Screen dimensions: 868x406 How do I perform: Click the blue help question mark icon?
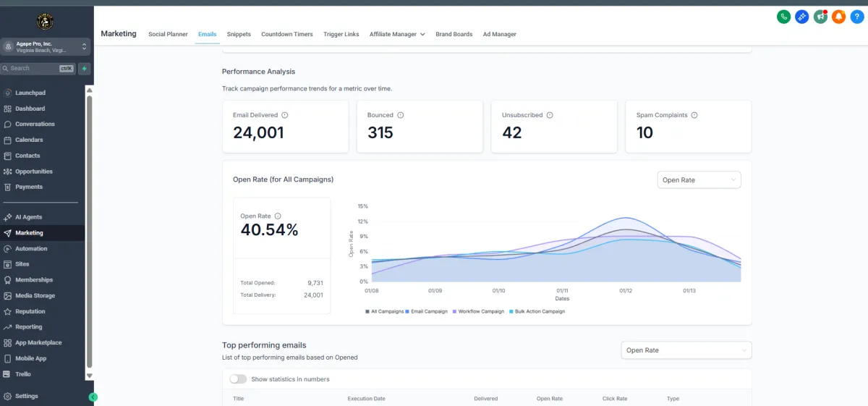[856, 17]
